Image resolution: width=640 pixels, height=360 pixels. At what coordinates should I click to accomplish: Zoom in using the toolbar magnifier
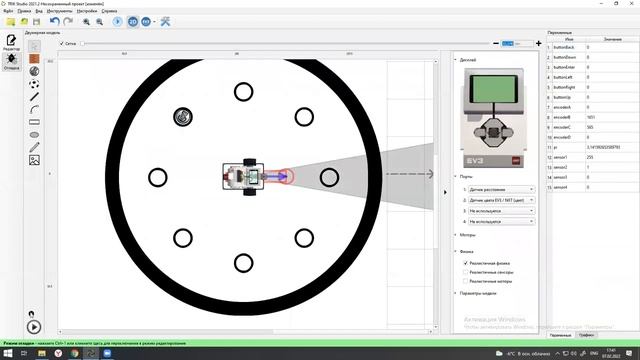(x=87, y=22)
